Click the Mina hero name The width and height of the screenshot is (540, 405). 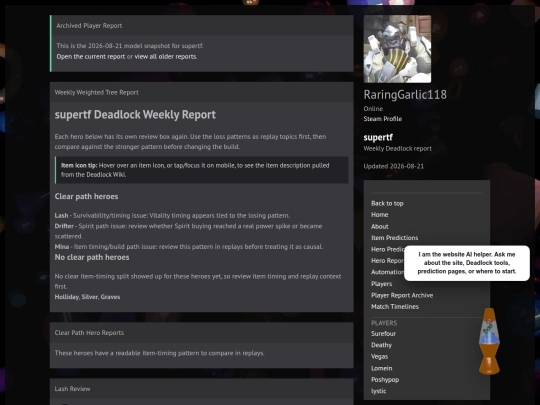(62, 247)
